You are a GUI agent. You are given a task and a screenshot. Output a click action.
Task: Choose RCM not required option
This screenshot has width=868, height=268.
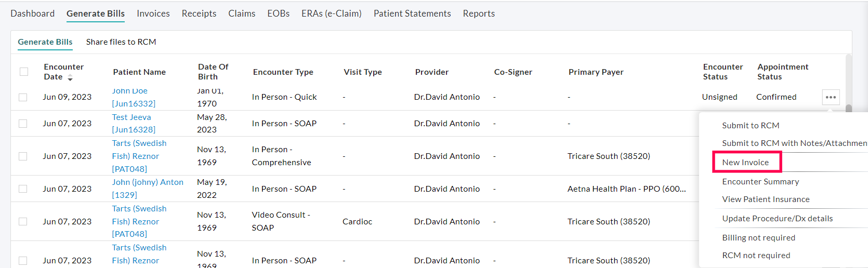click(x=756, y=256)
